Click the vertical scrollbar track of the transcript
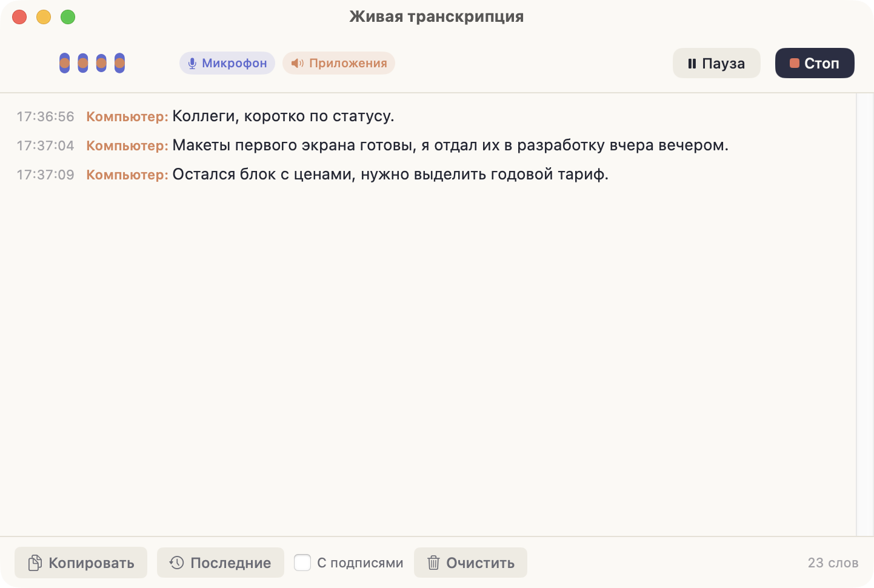The height and width of the screenshot is (588, 874). (865, 315)
